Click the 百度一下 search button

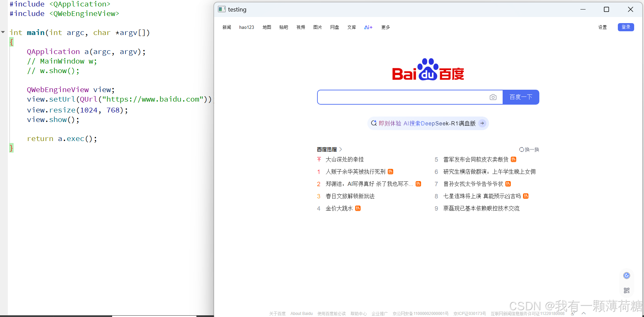tap(521, 97)
